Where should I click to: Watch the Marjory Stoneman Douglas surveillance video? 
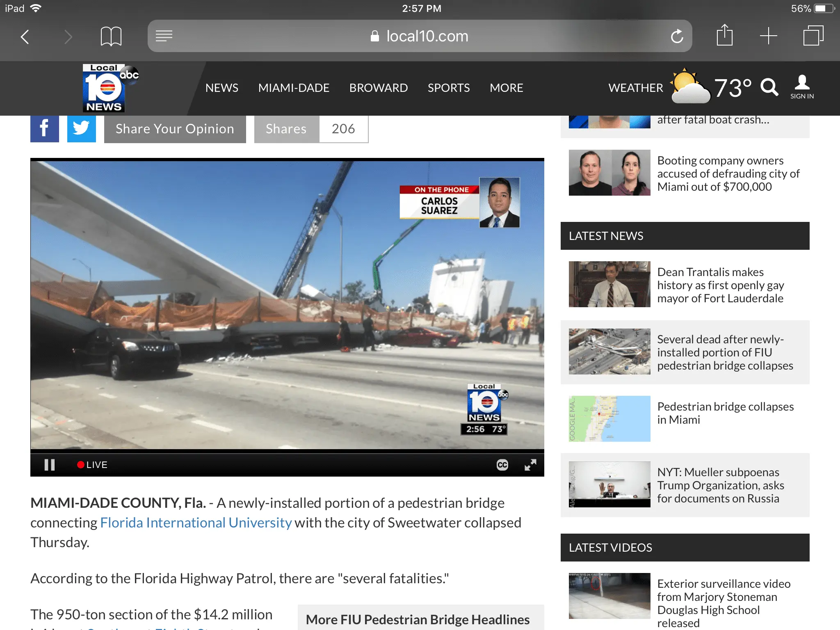pyautogui.click(x=724, y=603)
